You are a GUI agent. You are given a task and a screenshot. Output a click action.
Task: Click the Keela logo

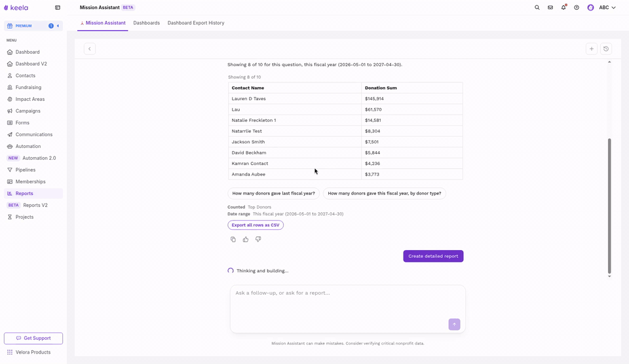(16, 8)
